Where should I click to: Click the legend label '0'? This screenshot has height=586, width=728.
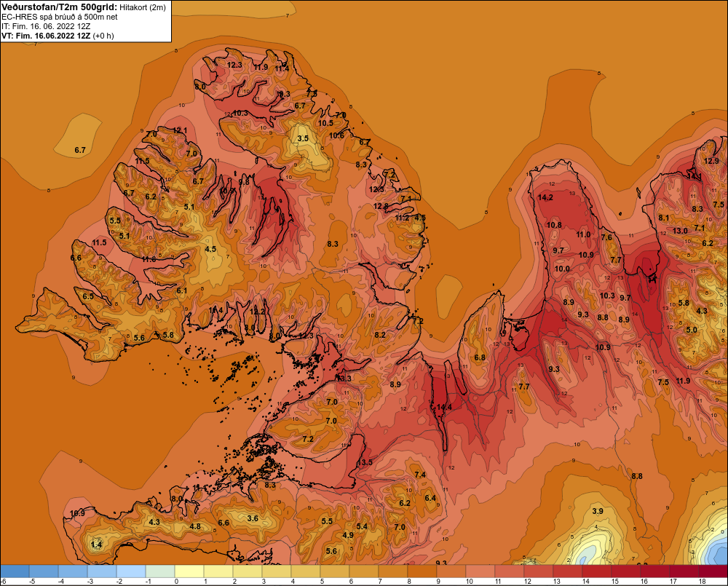click(x=176, y=582)
